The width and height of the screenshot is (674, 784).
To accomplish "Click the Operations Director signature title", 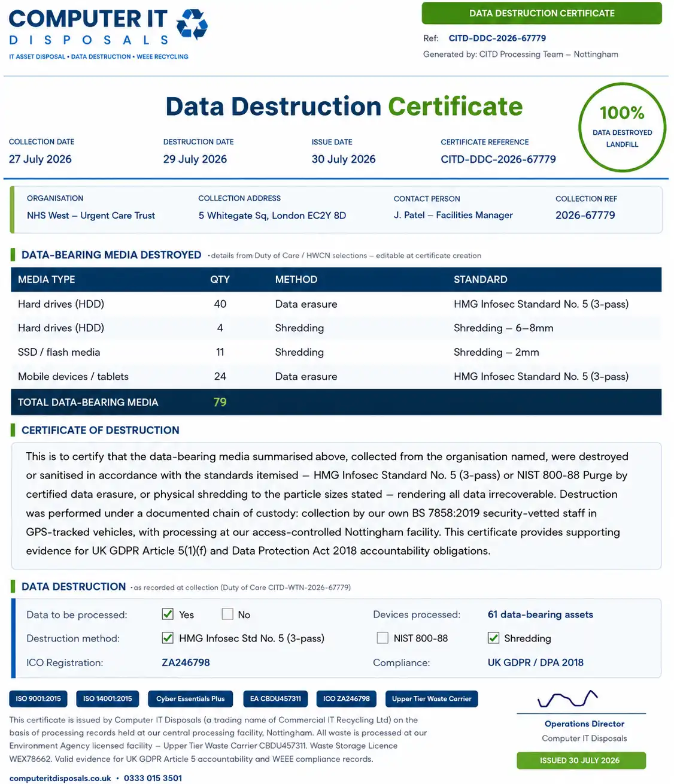I will tap(584, 724).
